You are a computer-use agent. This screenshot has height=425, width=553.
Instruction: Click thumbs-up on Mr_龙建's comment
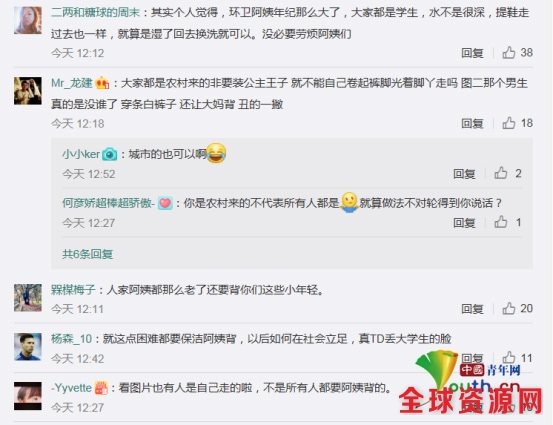[x=509, y=123]
